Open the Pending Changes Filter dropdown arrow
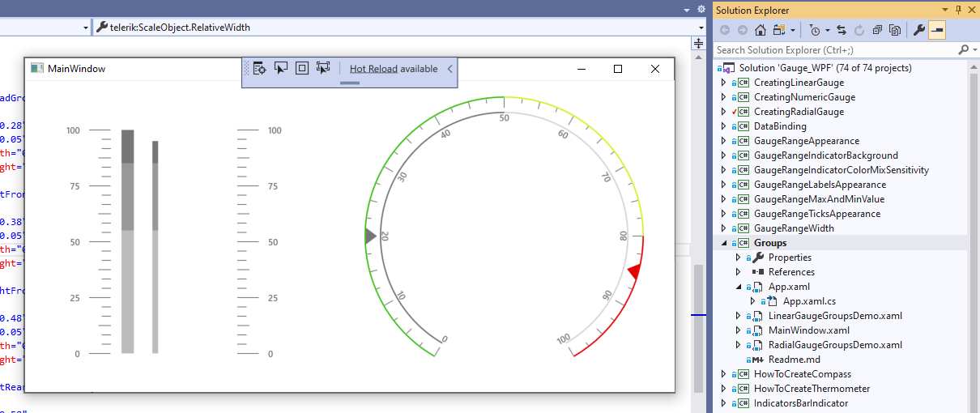The width and height of the screenshot is (980, 413). [827, 30]
